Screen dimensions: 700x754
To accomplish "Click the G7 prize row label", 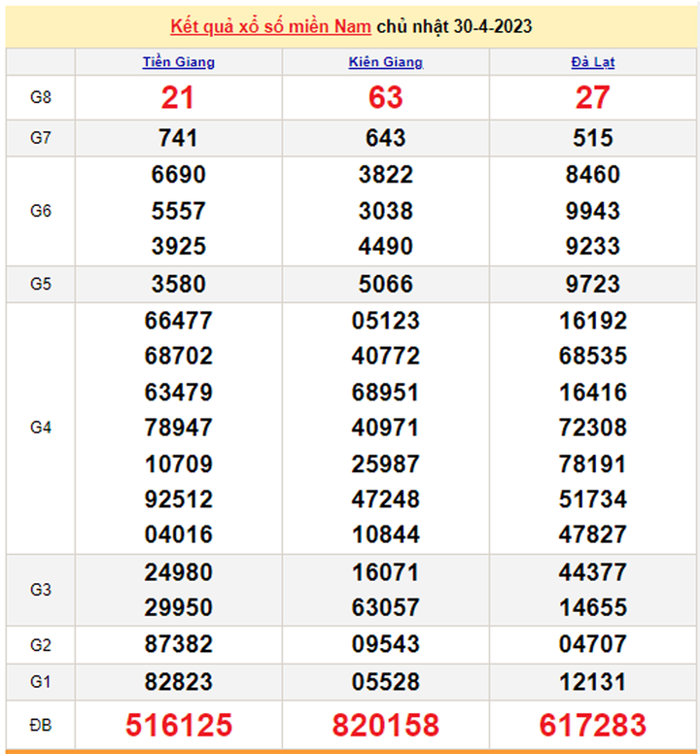I will click(x=40, y=138).
